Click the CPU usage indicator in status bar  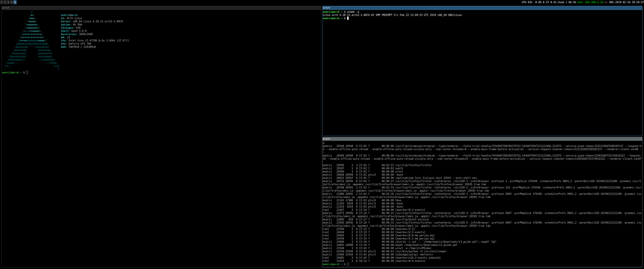click(527, 2)
